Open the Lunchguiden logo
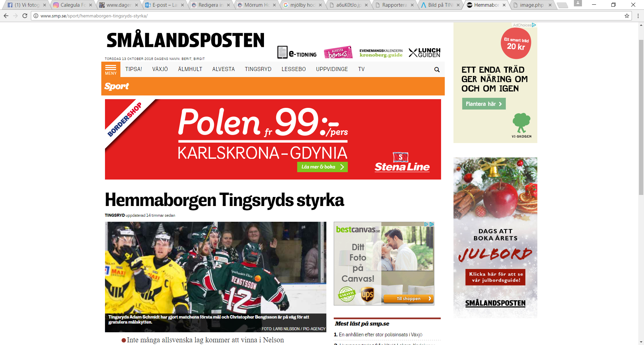Viewport: 644px width, 345px height. (424, 52)
